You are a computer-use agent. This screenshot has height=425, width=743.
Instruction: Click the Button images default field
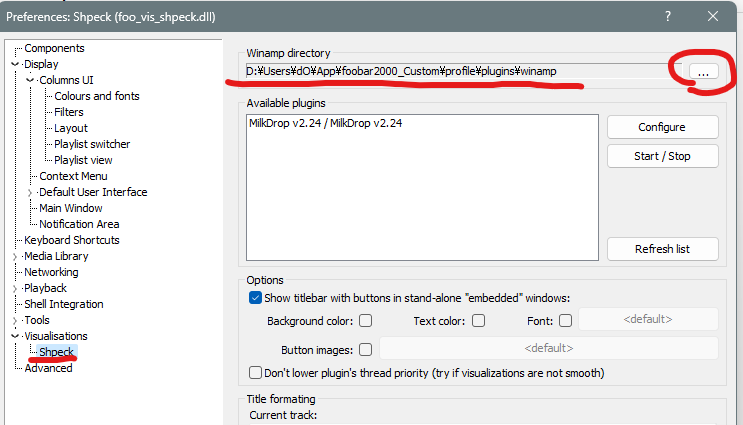(x=549, y=348)
